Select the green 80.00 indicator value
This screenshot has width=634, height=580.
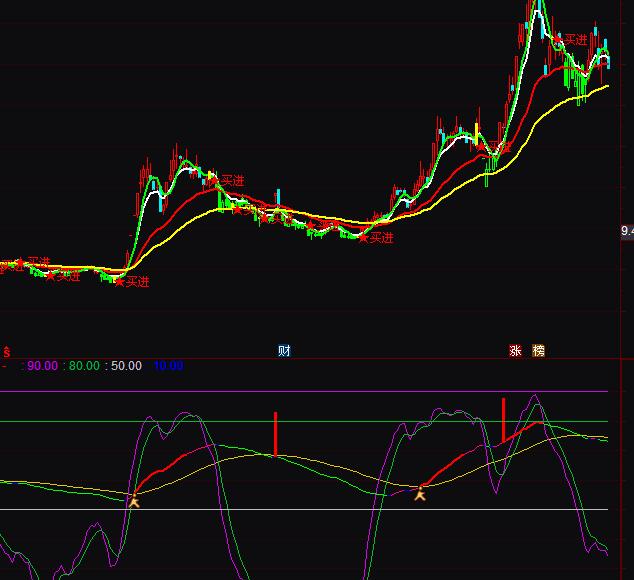point(84,366)
